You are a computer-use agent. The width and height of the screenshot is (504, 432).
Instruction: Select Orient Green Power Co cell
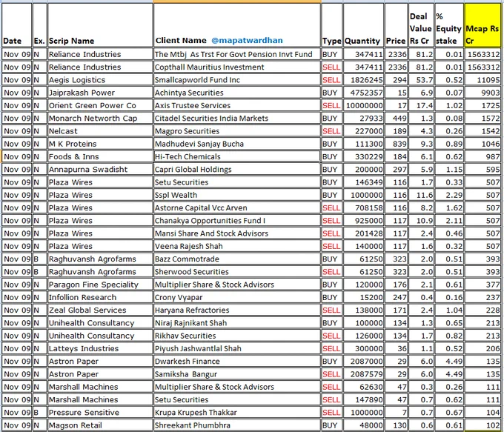point(100,105)
